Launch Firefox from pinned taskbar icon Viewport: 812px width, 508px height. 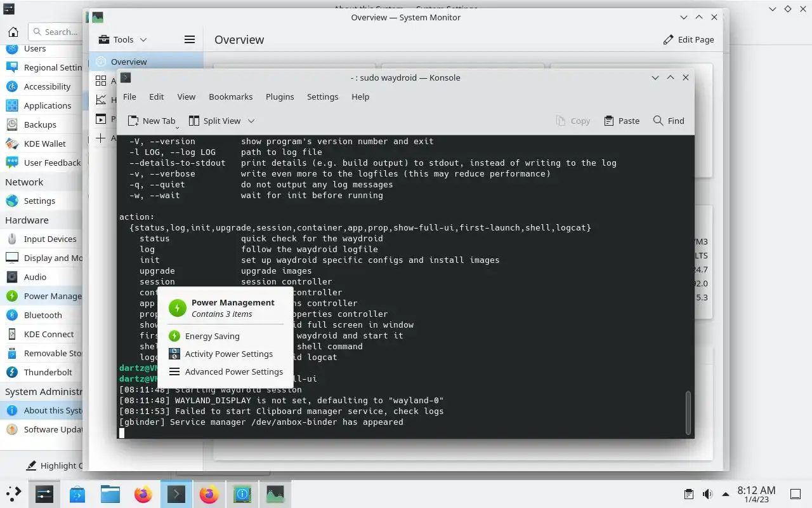pos(143,493)
